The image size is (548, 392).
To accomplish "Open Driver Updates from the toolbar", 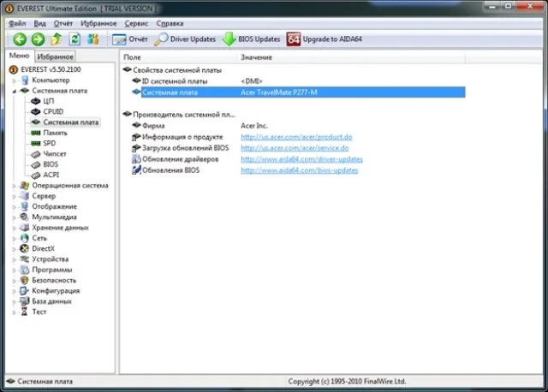I will [x=185, y=39].
